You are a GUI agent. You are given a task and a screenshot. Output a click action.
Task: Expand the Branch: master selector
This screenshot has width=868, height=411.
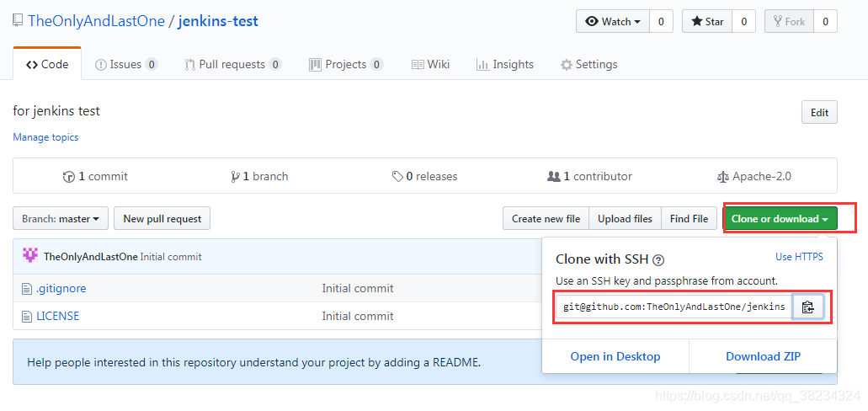click(x=61, y=219)
